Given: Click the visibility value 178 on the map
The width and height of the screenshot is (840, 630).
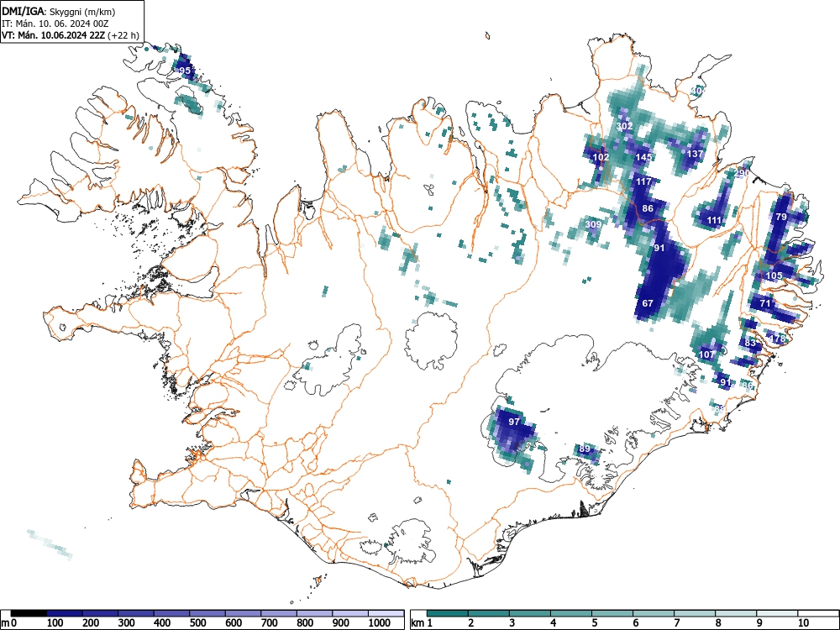Looking at the screenshot, I should (x=777, y=339).
